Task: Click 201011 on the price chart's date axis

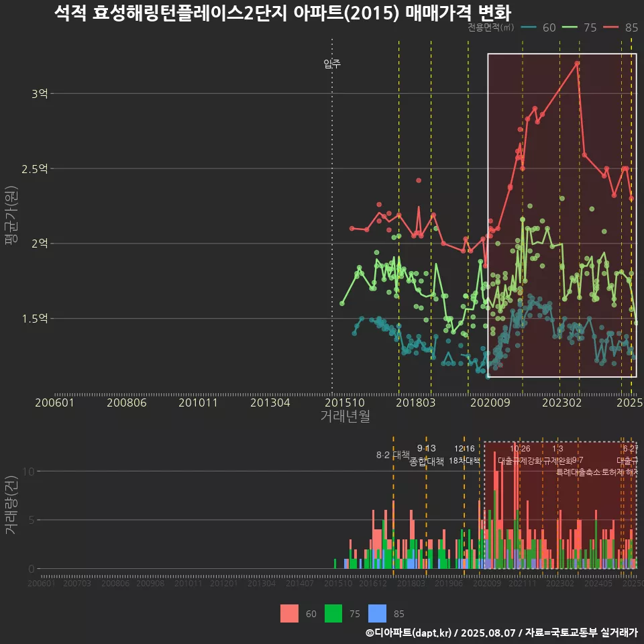Action: coord(198,402)
